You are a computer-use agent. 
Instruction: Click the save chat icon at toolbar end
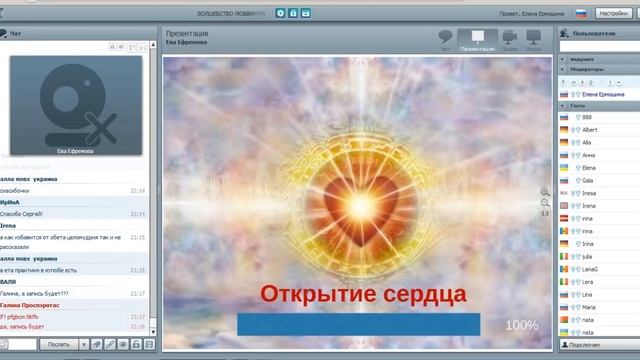pyautogui.click(x=149, y=344)
